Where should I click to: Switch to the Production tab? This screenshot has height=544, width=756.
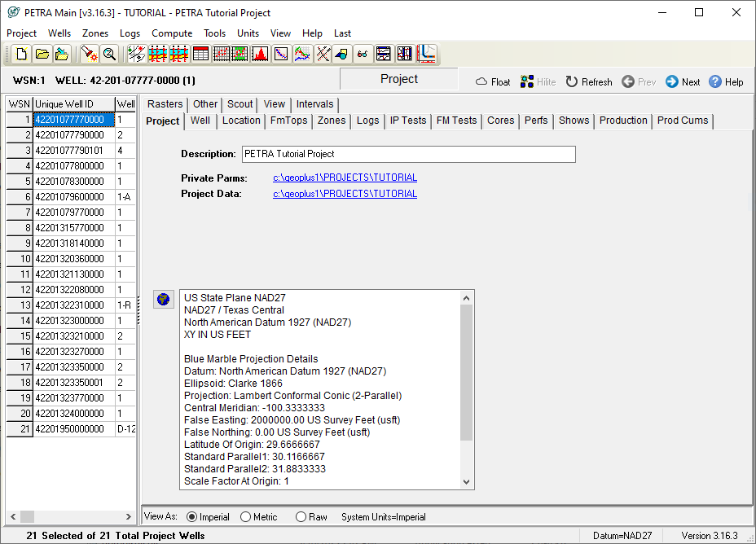click(x=623, y=121)
